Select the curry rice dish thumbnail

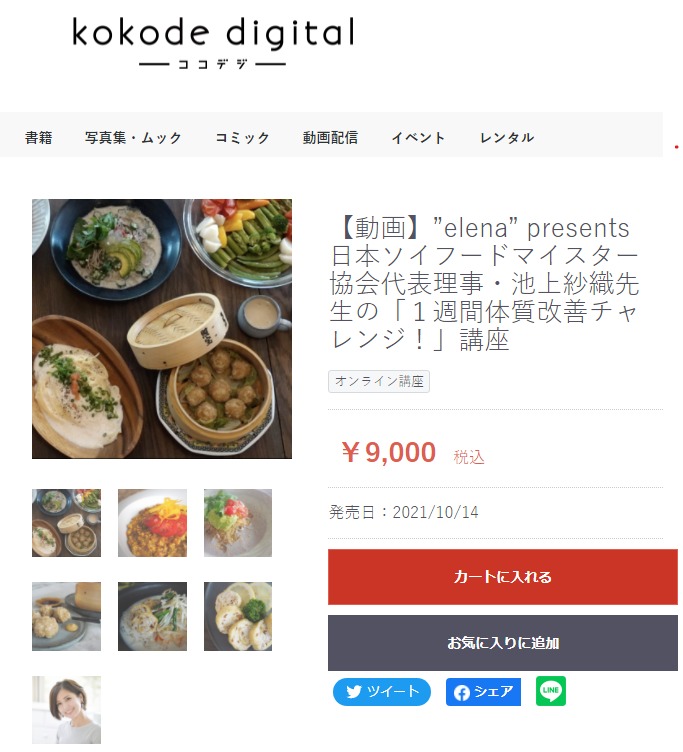[x=152, y=523]
